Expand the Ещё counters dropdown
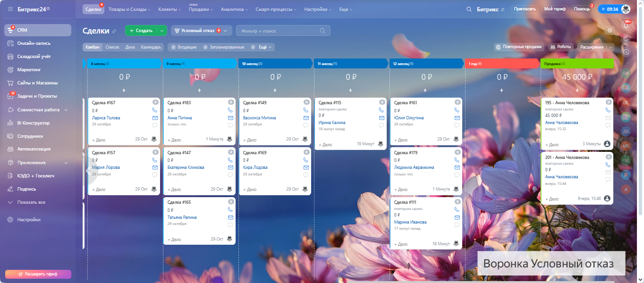 266,47
